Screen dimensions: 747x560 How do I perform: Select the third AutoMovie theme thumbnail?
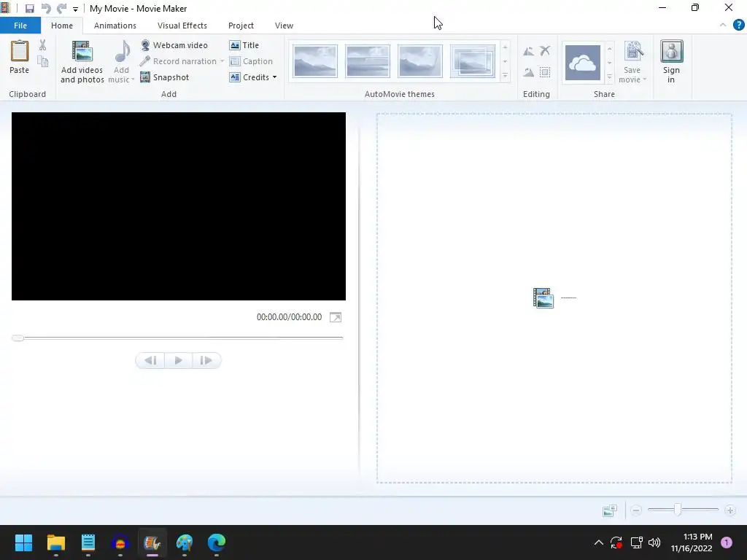point(419,61)
